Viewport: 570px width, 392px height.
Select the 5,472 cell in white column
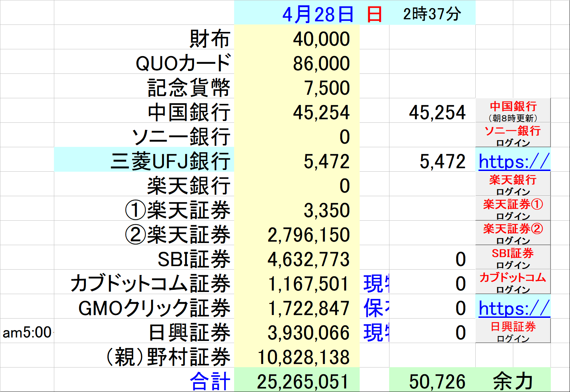pos(432,160)
